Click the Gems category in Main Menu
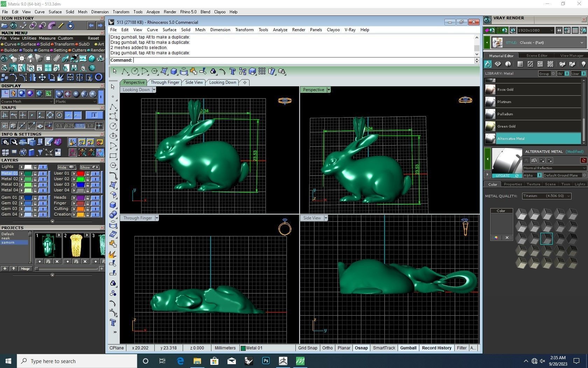The image size is (588, 368). [x=42, y=50]
